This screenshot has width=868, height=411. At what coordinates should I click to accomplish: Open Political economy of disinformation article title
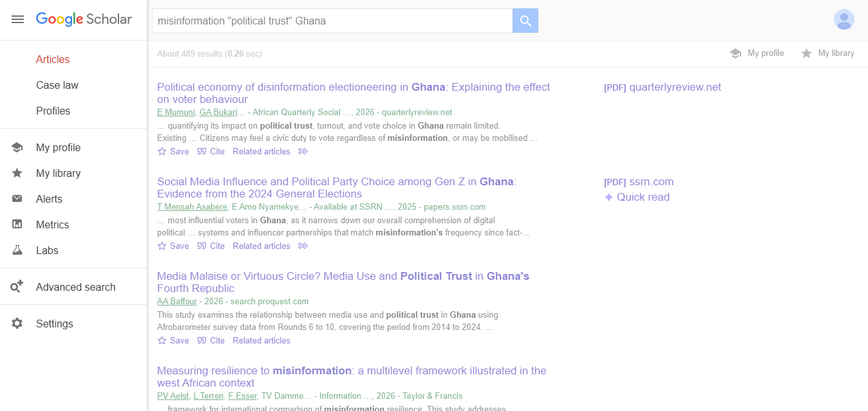pyautogui.click(x=354, y=93)
